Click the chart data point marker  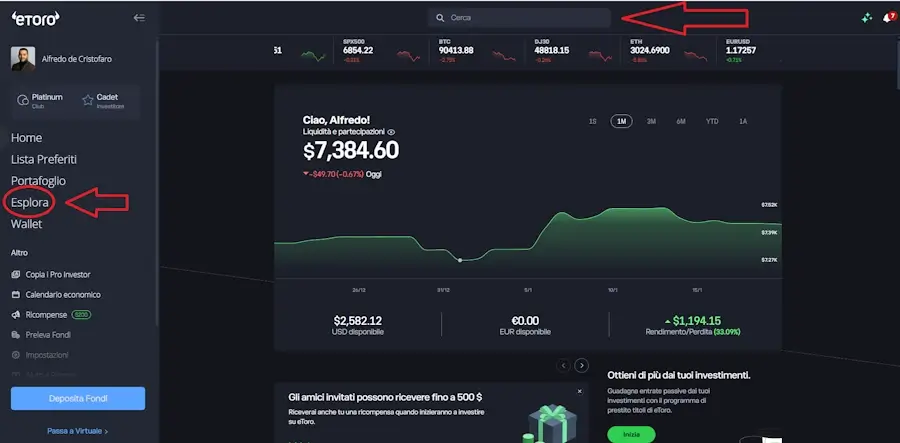tap(460, 261)
